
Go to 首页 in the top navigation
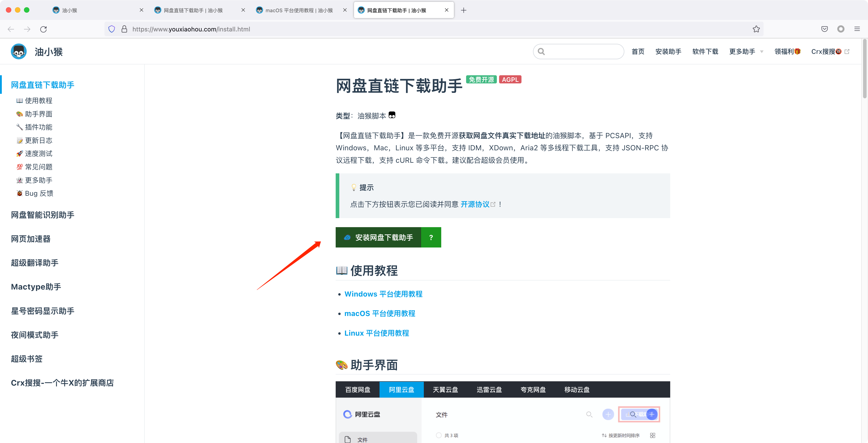point(638,52)
